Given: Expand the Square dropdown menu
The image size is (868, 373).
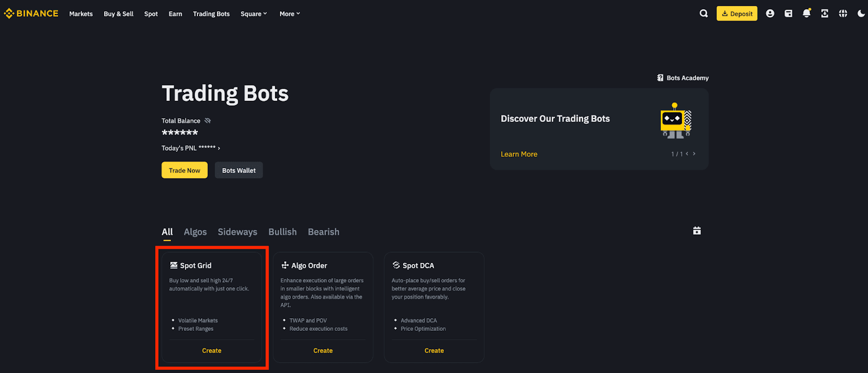Looking at the screenshot, I should click(253, 14).
